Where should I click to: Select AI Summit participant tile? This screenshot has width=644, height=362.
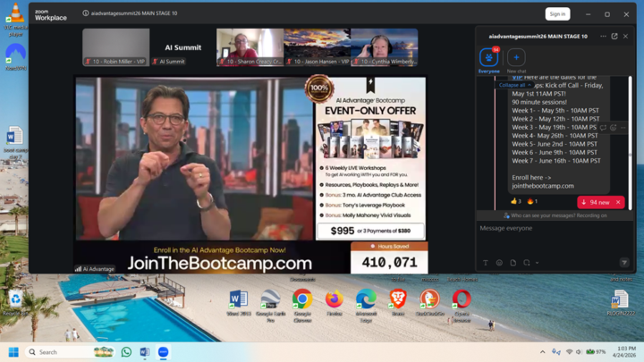182,47
